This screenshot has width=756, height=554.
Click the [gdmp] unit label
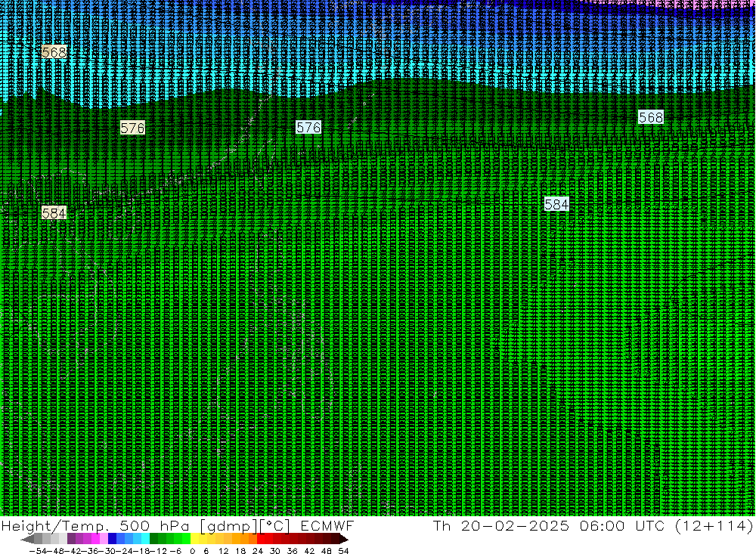[x=229, y=525]
